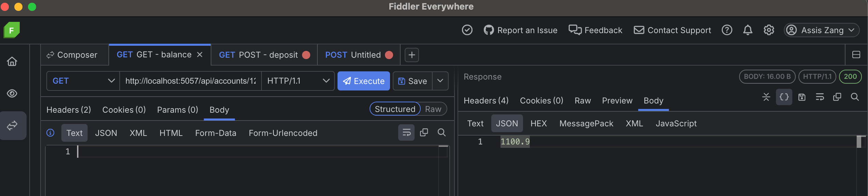View response as XML format
Viewport: 868px width, 196px height.
(634, 123)
